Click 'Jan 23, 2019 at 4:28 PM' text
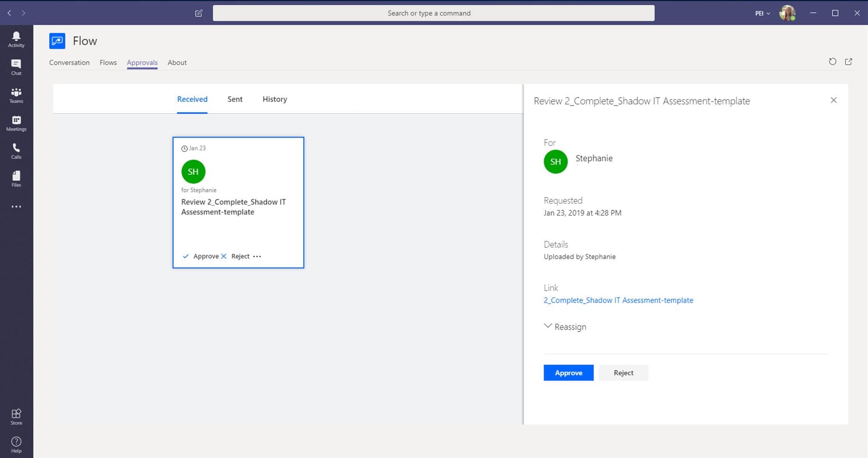 582,213
